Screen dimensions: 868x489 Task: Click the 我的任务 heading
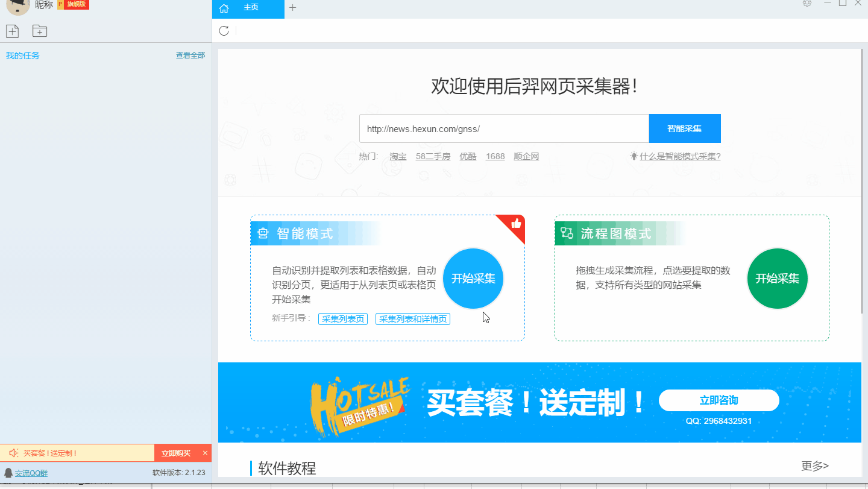point(23,55)
